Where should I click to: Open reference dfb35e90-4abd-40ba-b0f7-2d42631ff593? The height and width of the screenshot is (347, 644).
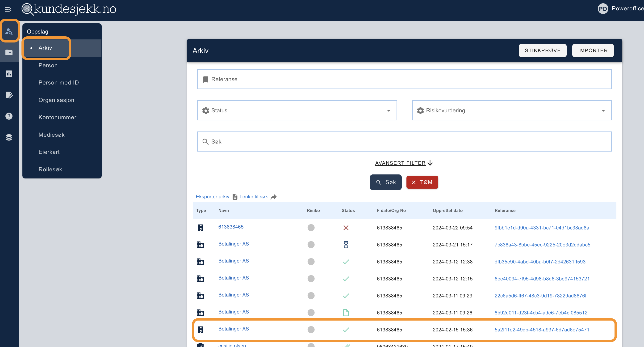pyautogui.click(x=540, y=262)
